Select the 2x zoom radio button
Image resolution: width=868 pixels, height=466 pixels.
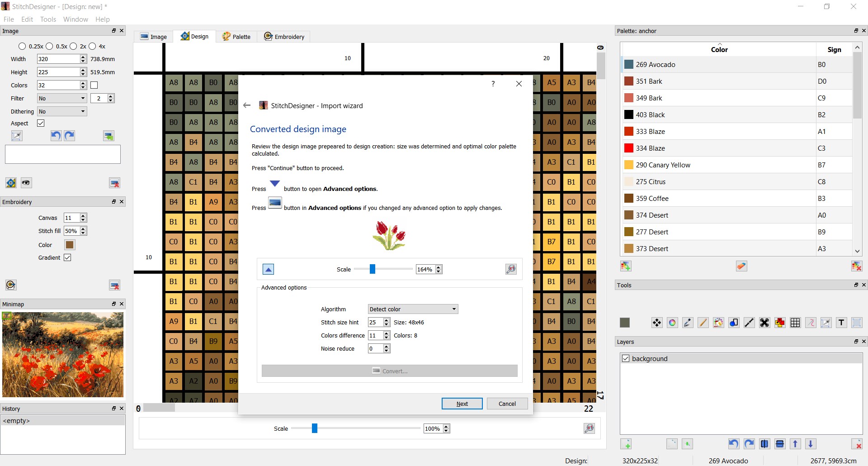(74, 46)
